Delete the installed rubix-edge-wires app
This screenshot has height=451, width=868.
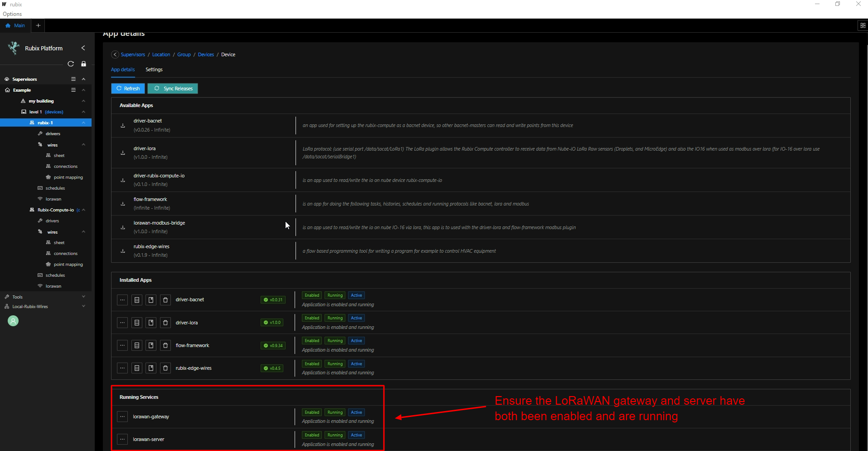[x=165, y=368]
